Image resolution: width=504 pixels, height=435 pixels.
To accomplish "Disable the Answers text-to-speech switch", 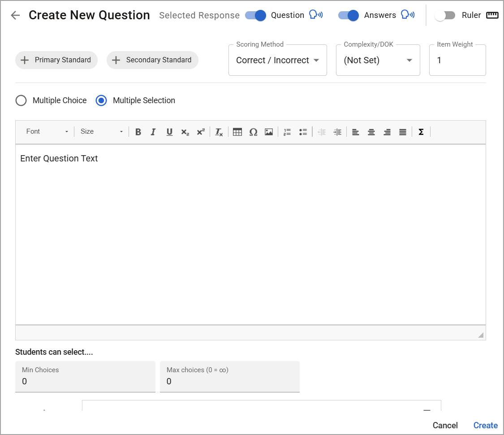I will pyautogui.click(x=349, y=15).
